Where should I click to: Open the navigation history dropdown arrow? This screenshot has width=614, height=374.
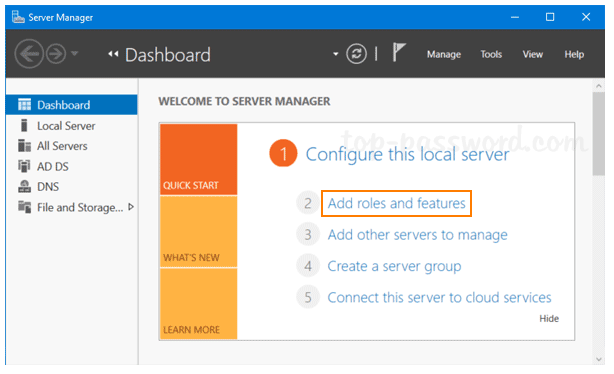click(x=75, y=53)
